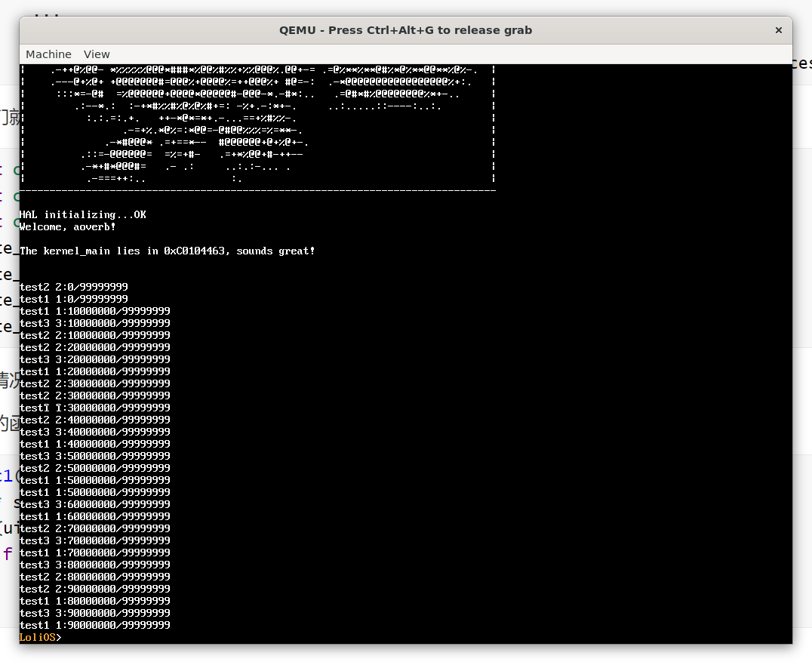Screen dimensions: 812x665
Task: Click the 'test3 3:40000000/99999999' line
Action: coord(95,433)
